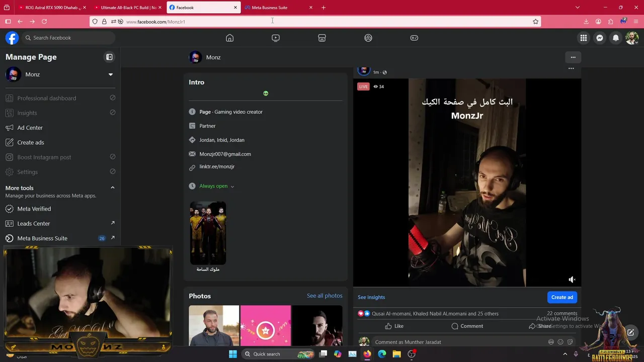Open the list all tabs chevron
This screenshot has width=644, height=362.
pos(578,8)
